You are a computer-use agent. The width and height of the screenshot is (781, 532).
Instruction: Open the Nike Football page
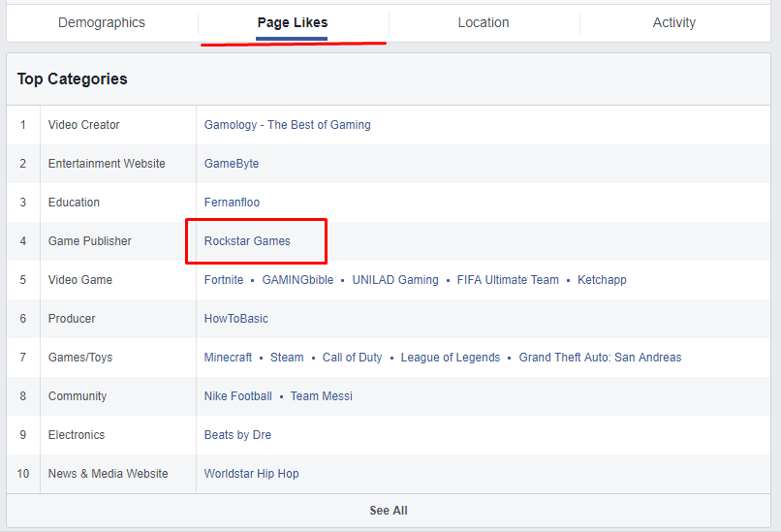[x=238, y=396]
